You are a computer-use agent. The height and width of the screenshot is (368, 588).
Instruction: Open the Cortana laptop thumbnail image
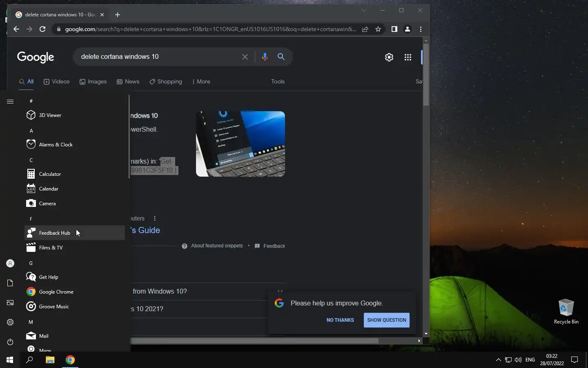(241, 144)
